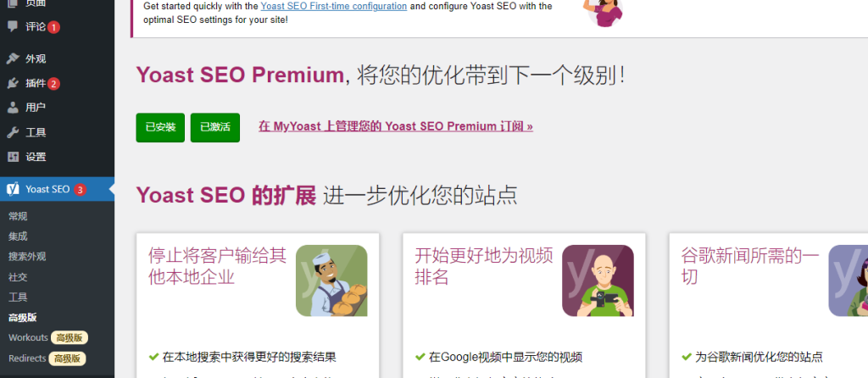Open the 社交 submenu item
This screenshot has height=378, width=868.
coord(18,277)
